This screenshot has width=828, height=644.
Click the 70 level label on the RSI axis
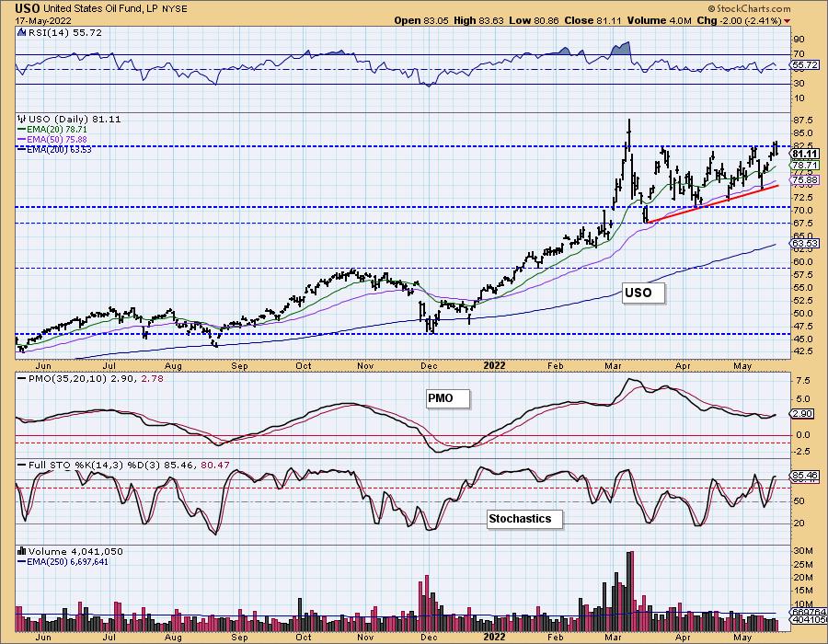pyautogui.click(x=799, y=54)
